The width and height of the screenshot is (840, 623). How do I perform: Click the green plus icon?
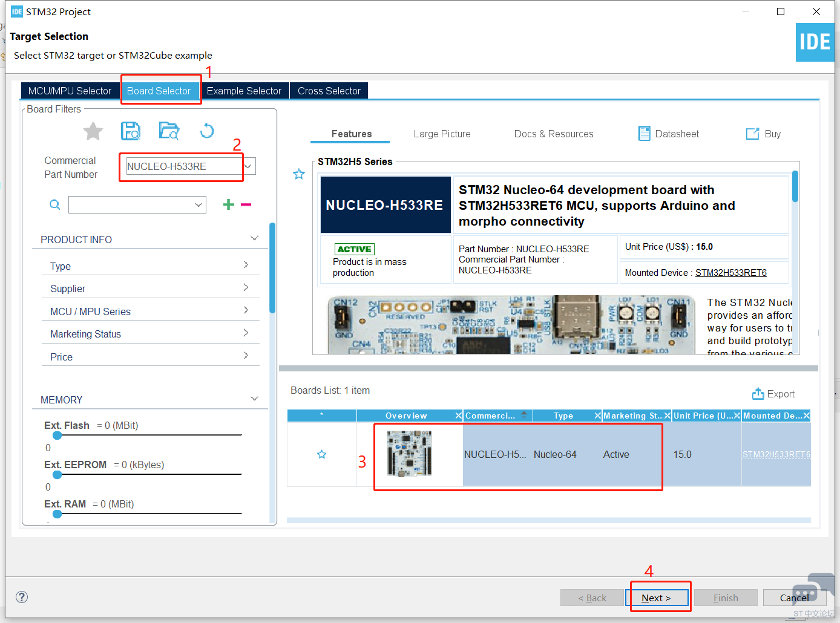[229, 204]
